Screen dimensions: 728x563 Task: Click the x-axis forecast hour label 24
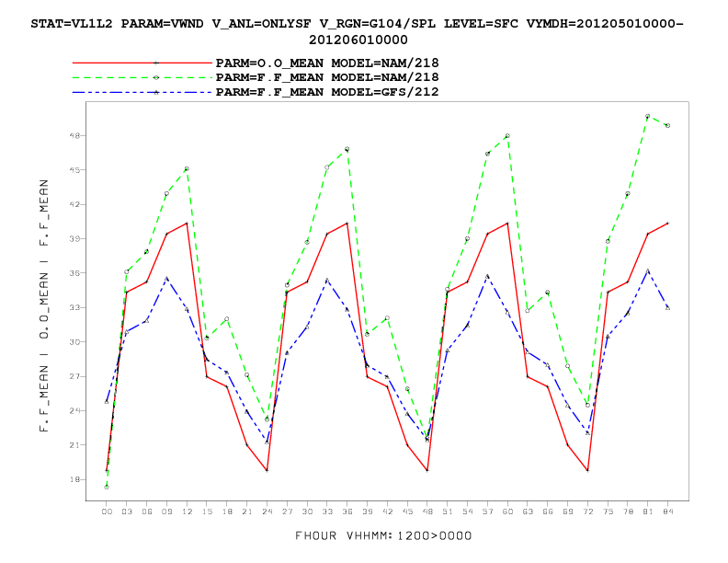pos(267,511)
